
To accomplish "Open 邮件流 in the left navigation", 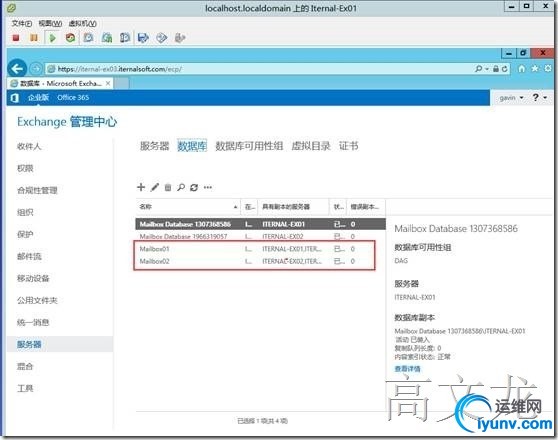I will tap(29, 256).
